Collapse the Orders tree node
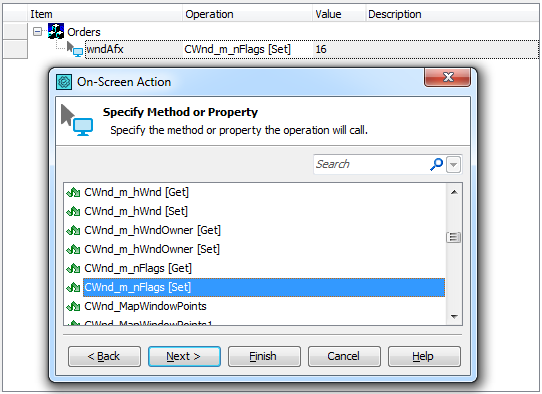The width and height of the screenshot is (542, 394). click(37, 32)
